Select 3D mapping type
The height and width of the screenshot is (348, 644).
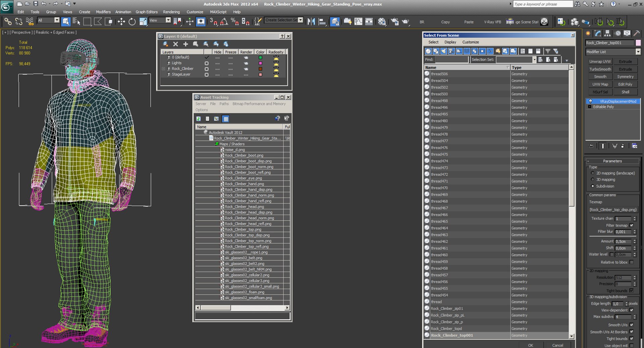[592, 179]
